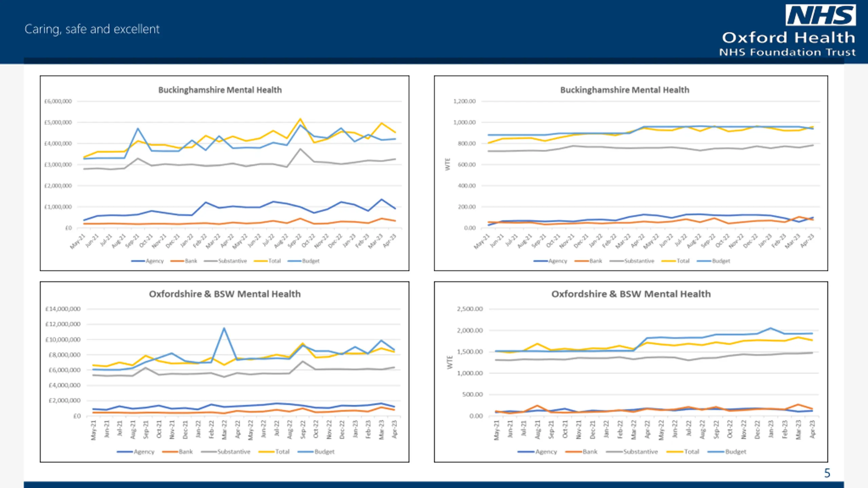
Task: Click the £1,000,000 axis label in Buckinghamshire chart
Action: (58, 207)
